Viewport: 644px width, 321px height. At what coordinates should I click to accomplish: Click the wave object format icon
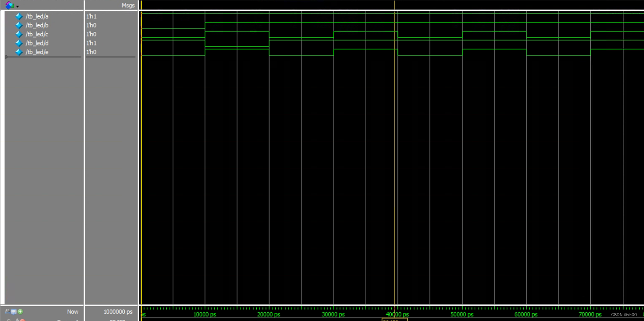pos(9,5)
